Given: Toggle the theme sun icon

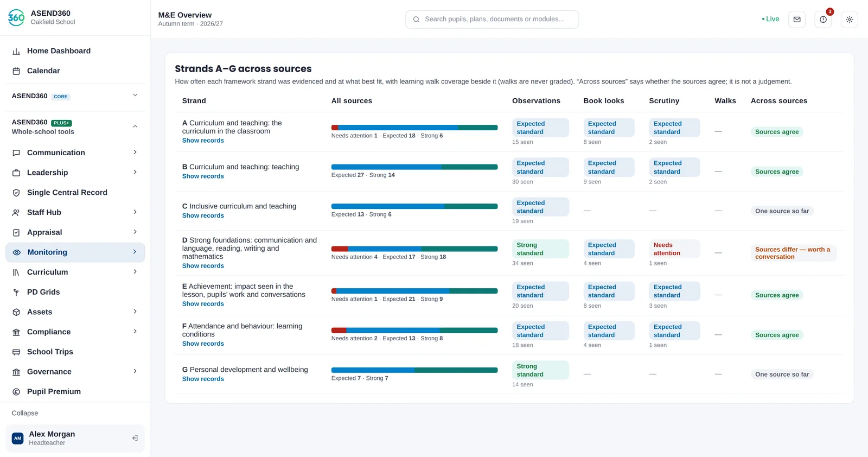Looking at the screenshot, I should (849, 20).
